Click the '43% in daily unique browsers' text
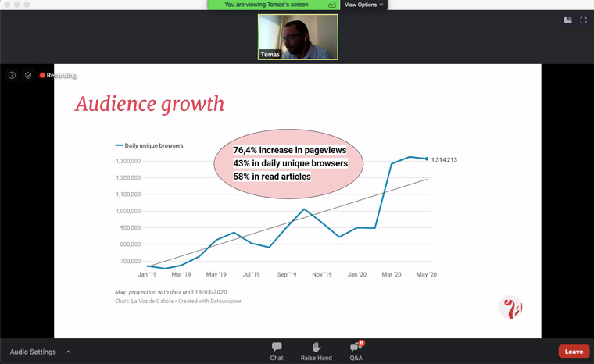Image resolution: width=594 pixels, height=364 pixels. [x=291, y=163]
